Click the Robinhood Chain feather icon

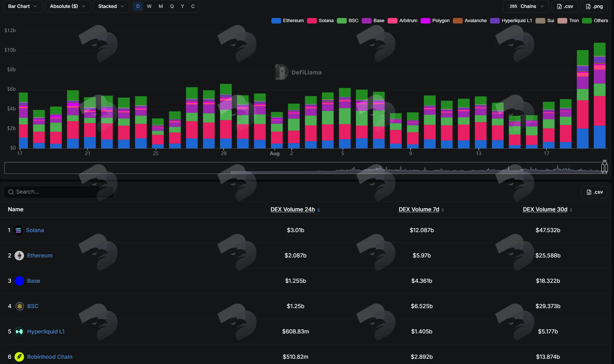click(x=19, y=357)
